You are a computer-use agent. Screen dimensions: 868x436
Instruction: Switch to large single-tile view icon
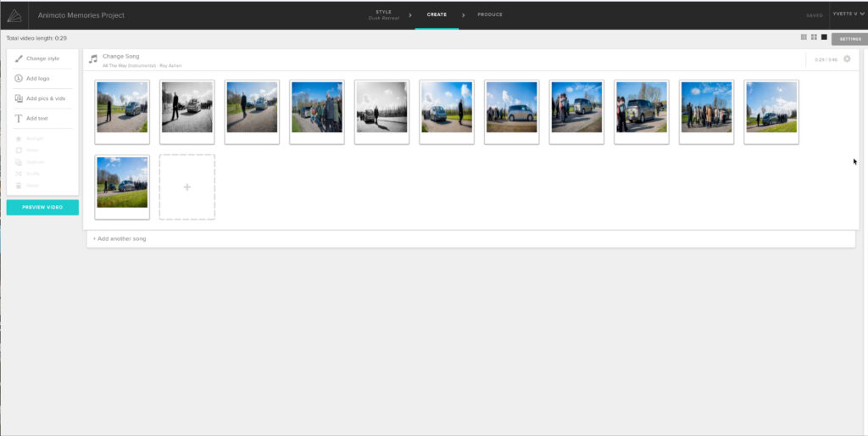click(824, 37)
